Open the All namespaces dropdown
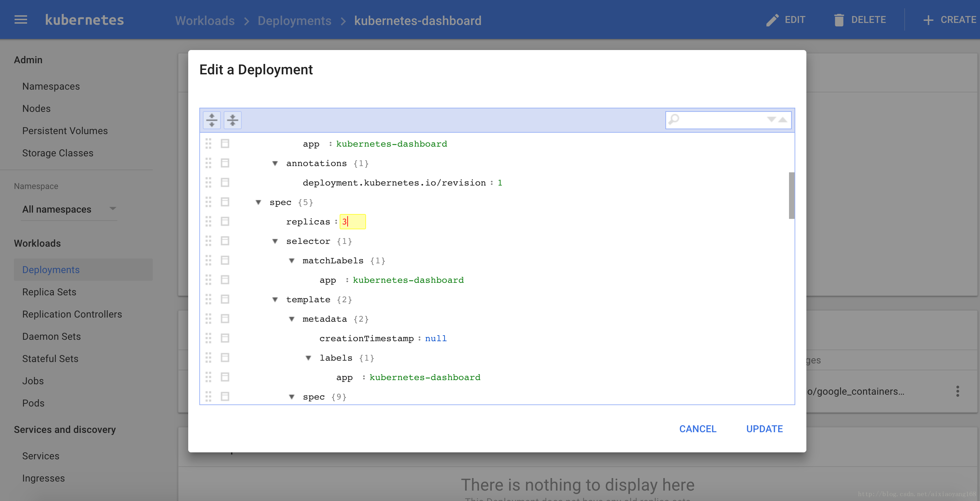This screenshot has height=501, width=980. point(69,209)
